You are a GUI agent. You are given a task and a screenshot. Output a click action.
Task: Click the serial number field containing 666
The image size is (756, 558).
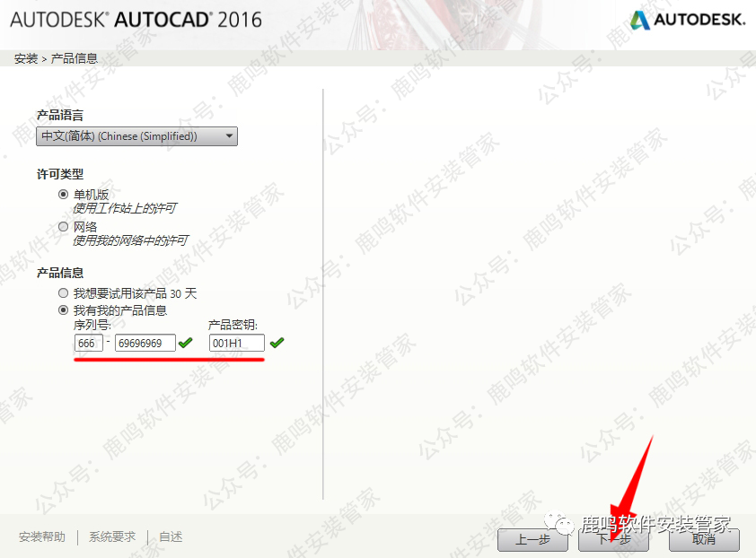89,343
